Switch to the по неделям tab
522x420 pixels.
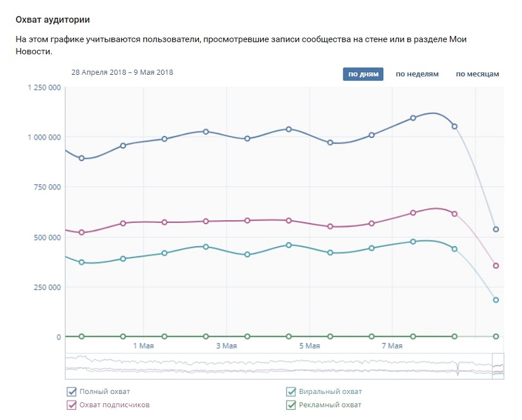coord(417,74)
